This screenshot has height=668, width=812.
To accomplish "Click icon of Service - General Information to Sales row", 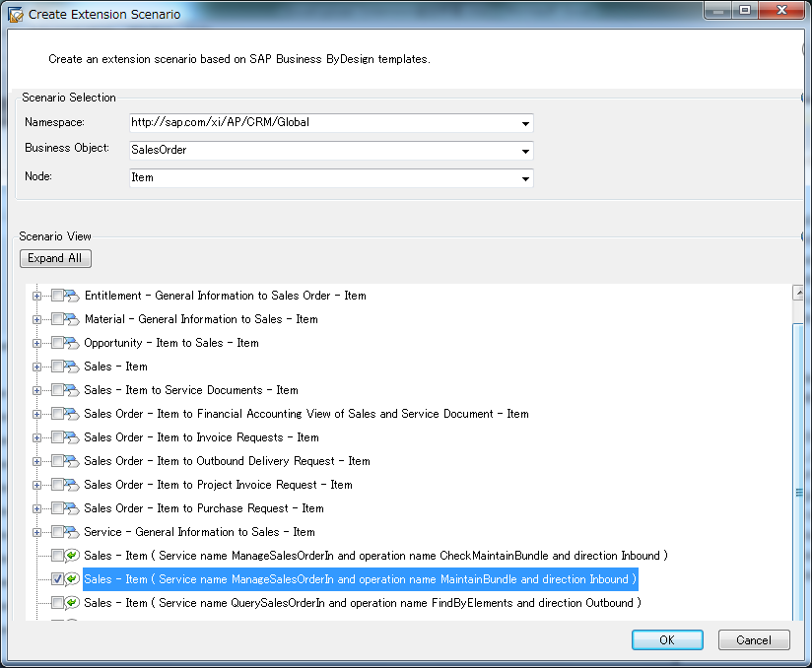I will click(x=72, y=532).
